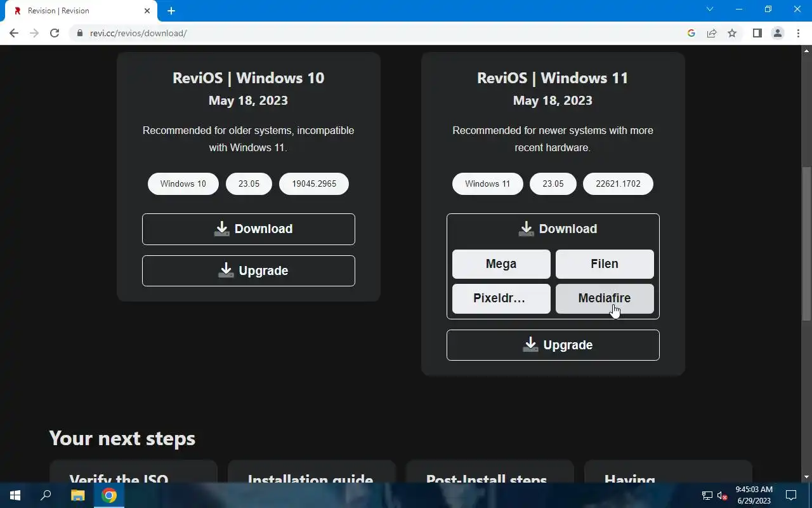The image size is (812, 508).
Task: Choose the Mediafire download mirror
Action: [x=605, y=298]
